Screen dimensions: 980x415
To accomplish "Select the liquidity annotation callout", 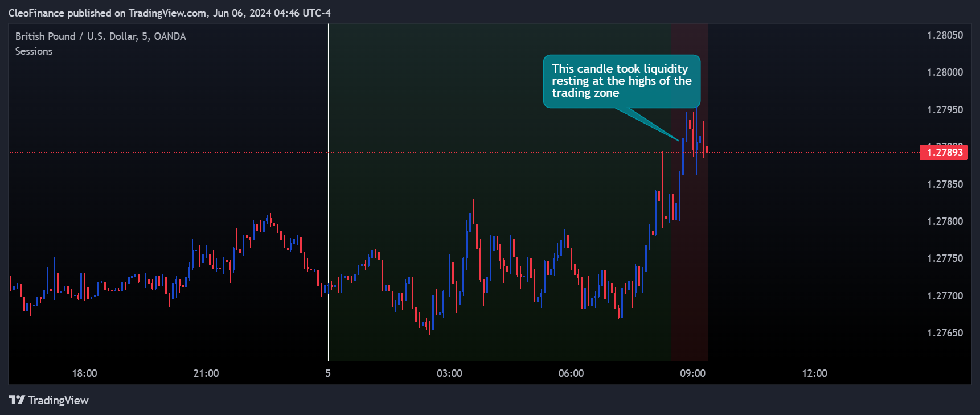I will (x=621, y=81).
